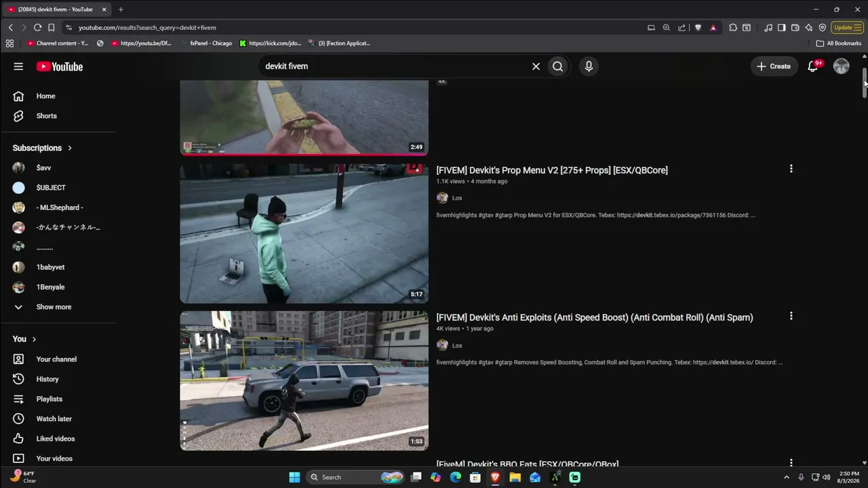Open more actions for Prop Menu V2 video

point(791,169)
